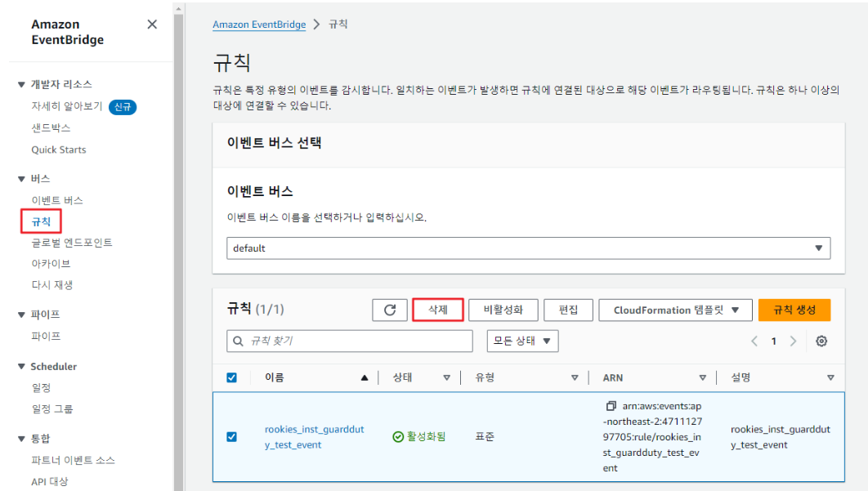Open 파트너 이벤트 소스 in sidebar
Image resolution: width=868 pixels, height=491 pixels.
[x=73, y=460]
